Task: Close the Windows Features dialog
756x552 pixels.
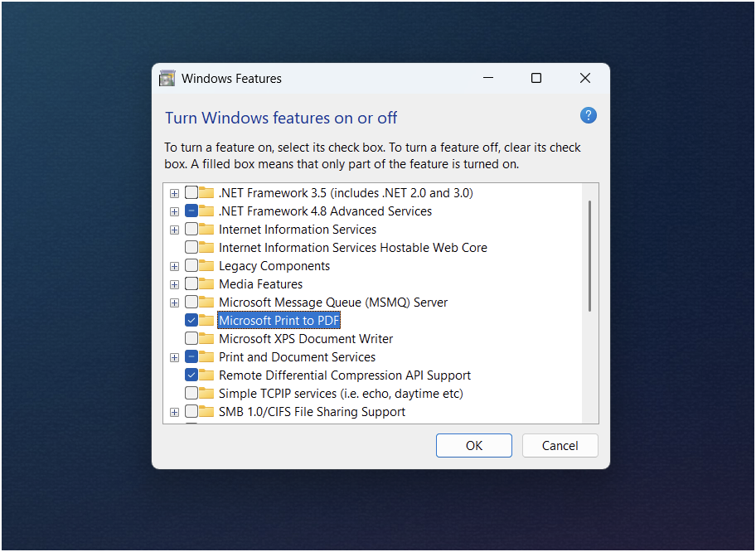Action: [x=585, y=78]
